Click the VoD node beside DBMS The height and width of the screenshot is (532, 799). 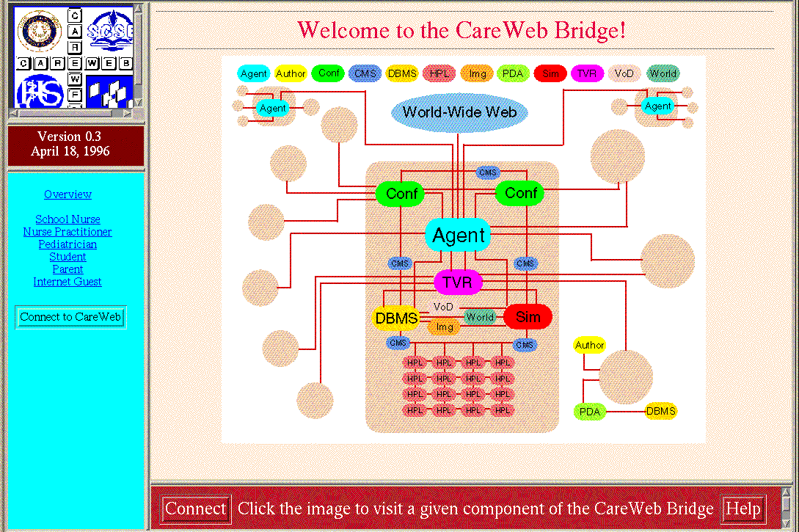(x=443, y=307)
